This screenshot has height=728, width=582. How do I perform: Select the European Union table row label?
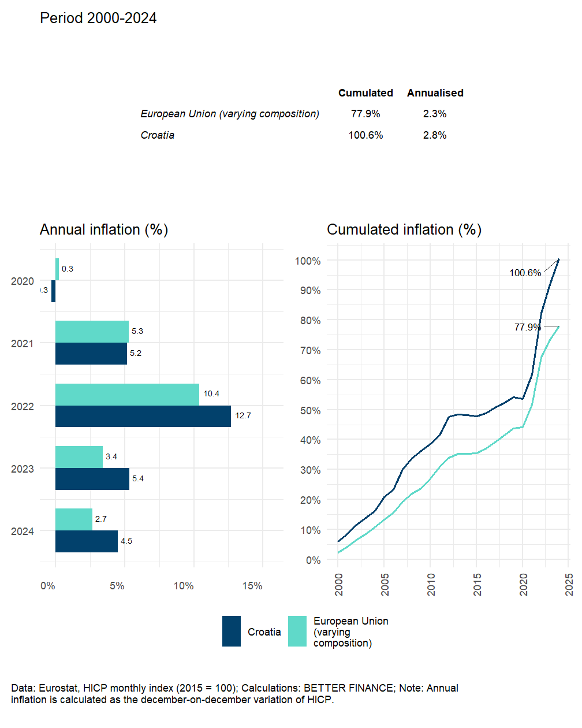click(x=230, y=114)
